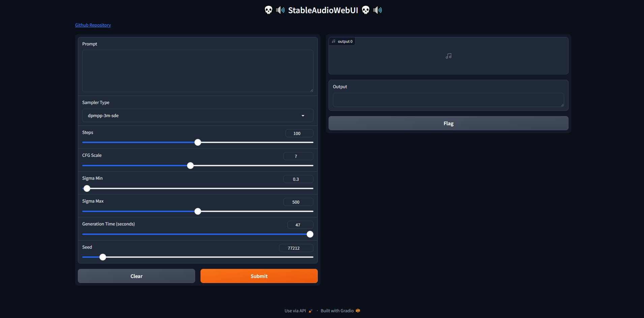Open the dpmpp-3m-sde sampler selection box
The height and width of the screenshot is (318, 644).
click(x=192, y=115)
